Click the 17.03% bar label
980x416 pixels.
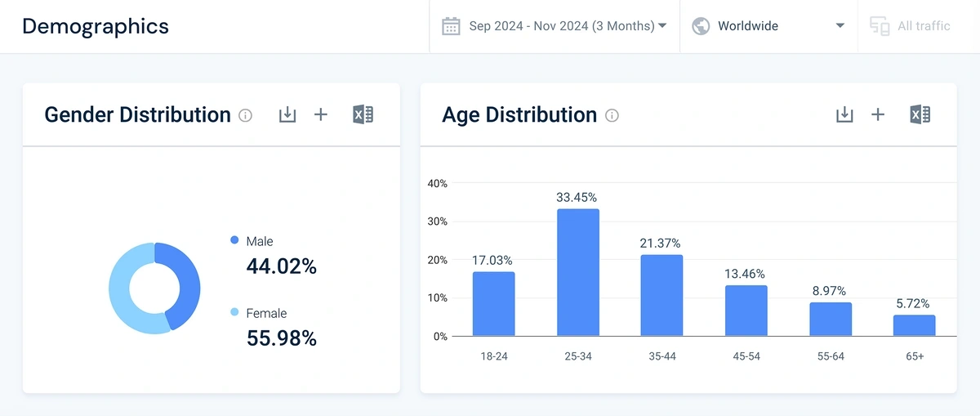point(492,260)
